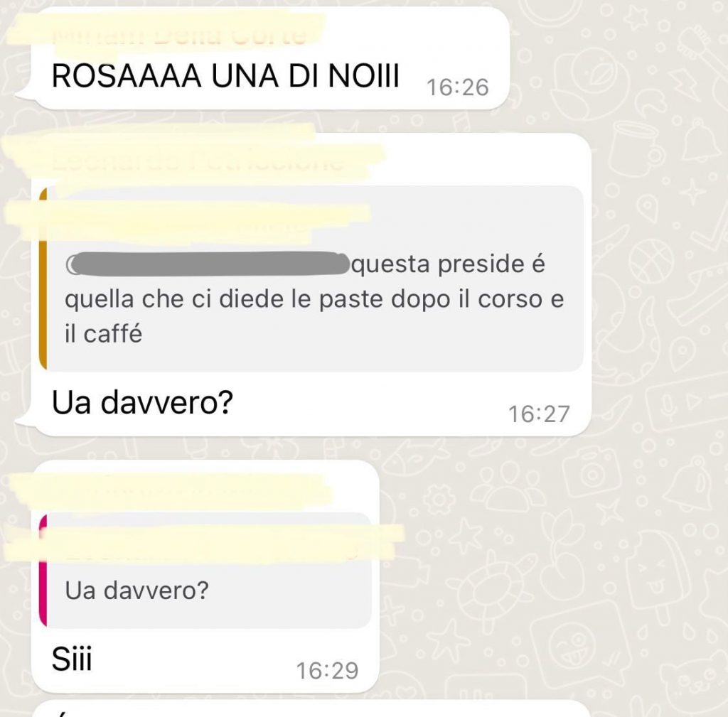Tap the words questa preside é in quote

tap(449, 264)
